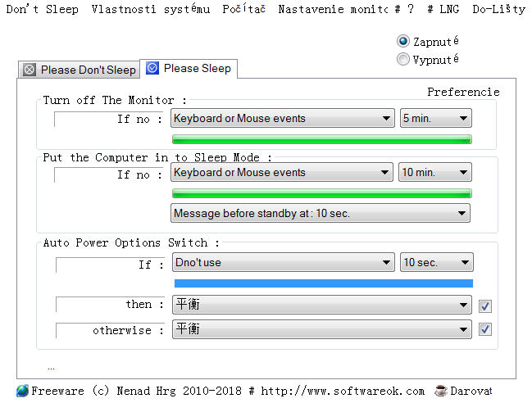
Task: Open the # LNG language menu
Action: pos(443,9)
